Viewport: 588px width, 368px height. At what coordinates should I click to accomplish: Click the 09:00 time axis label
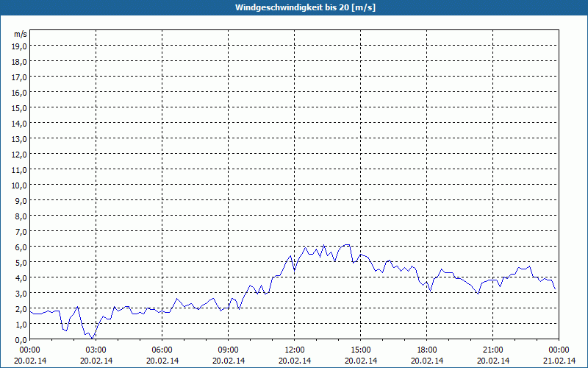tap(229, 350)
